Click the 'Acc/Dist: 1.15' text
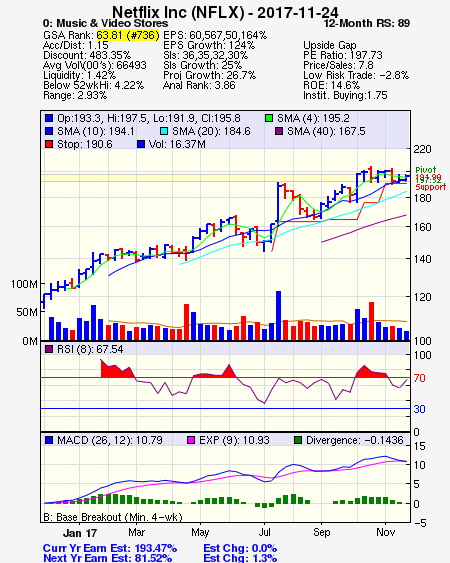Image resolution: width=450 pixels, height=563 pixels. (75, 45)
